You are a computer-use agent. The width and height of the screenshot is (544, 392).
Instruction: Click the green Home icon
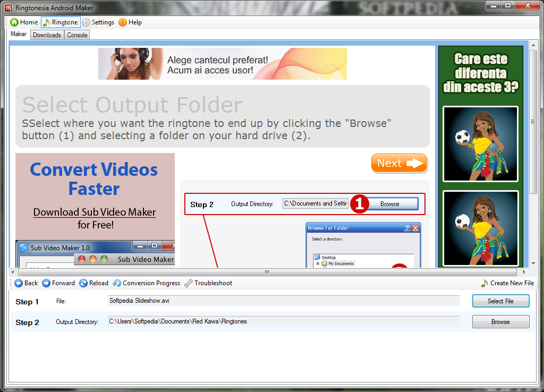[x=14, y=22]
